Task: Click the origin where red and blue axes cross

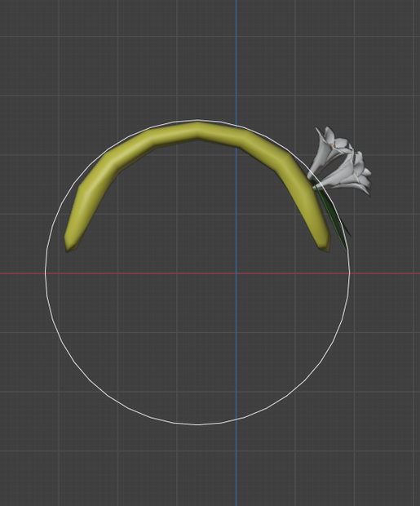Action: 237,273
